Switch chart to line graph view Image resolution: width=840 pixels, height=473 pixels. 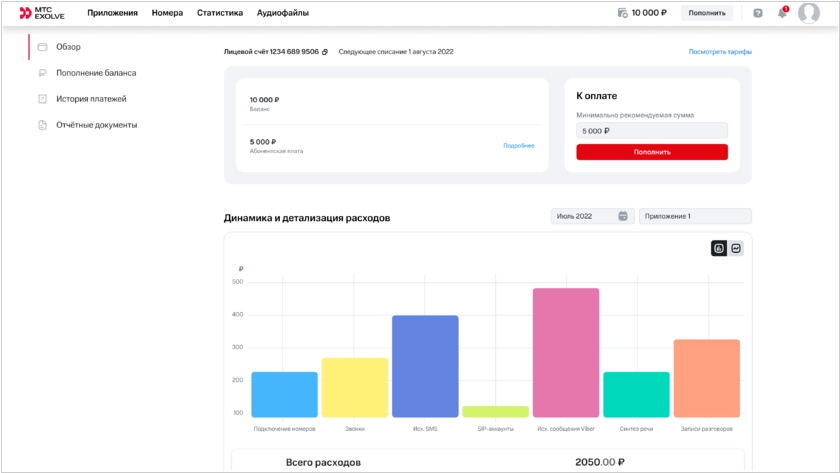click(x=736, y=248)
